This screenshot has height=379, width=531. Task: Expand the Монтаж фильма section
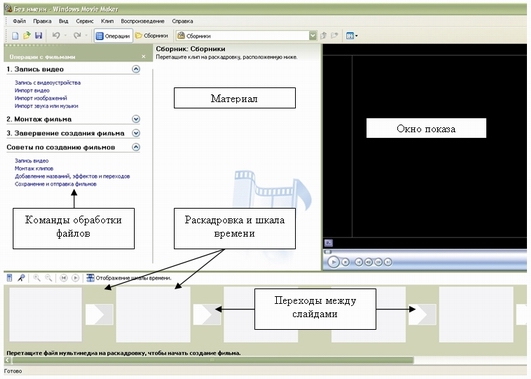136,119
